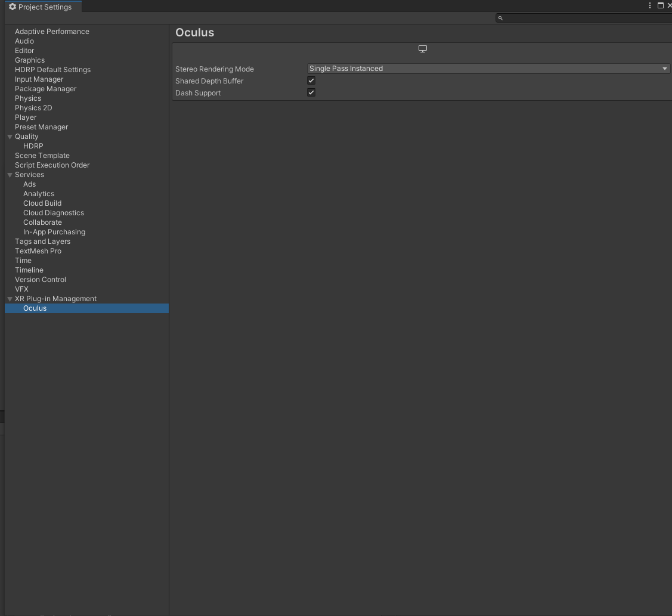
Task: Open the Input Manager settings
Action: 39,79
